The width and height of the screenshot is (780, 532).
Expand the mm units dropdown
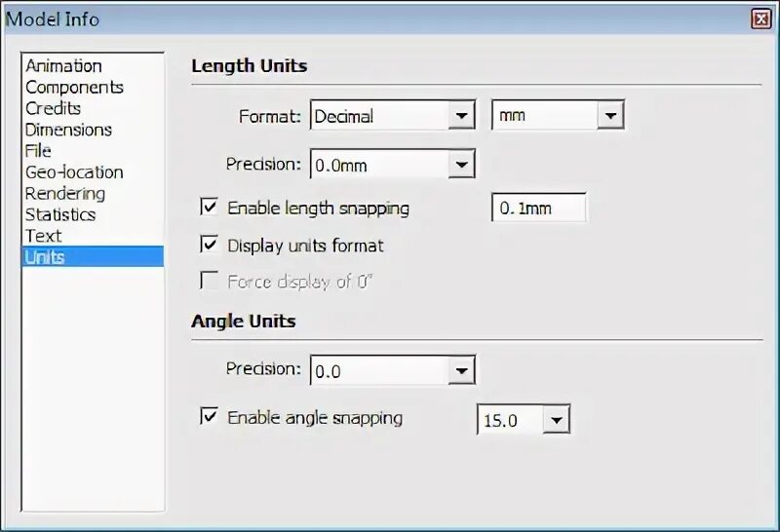click(558, 115)
